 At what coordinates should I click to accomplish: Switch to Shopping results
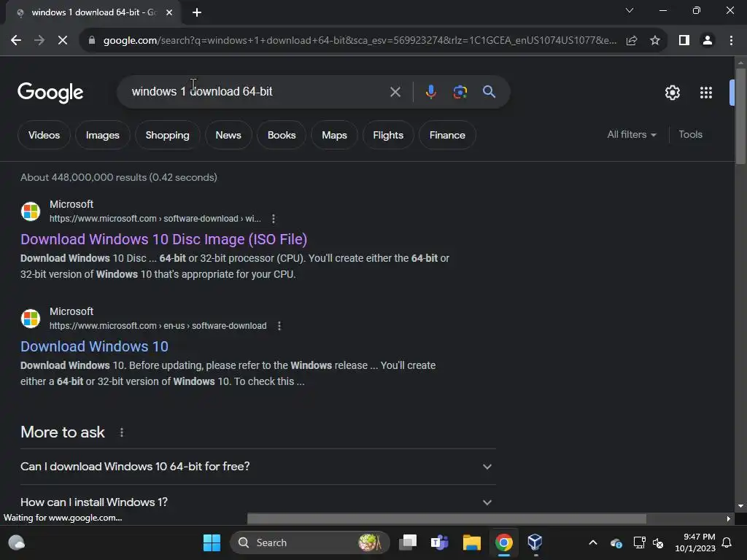[167, 135]
